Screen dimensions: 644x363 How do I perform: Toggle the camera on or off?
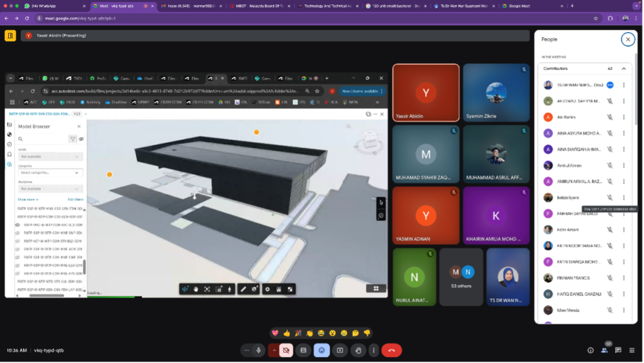coord(286,350)
